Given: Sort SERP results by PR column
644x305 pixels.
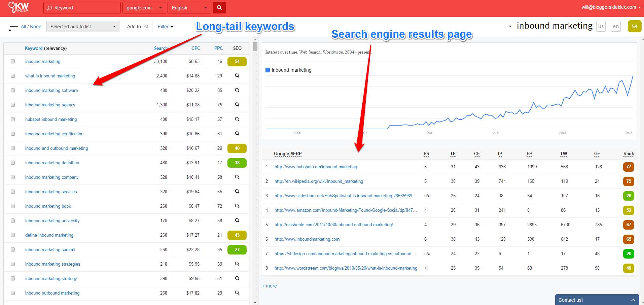Looking at the screenshot, I should pyautogui.click(x=426, y=154).
